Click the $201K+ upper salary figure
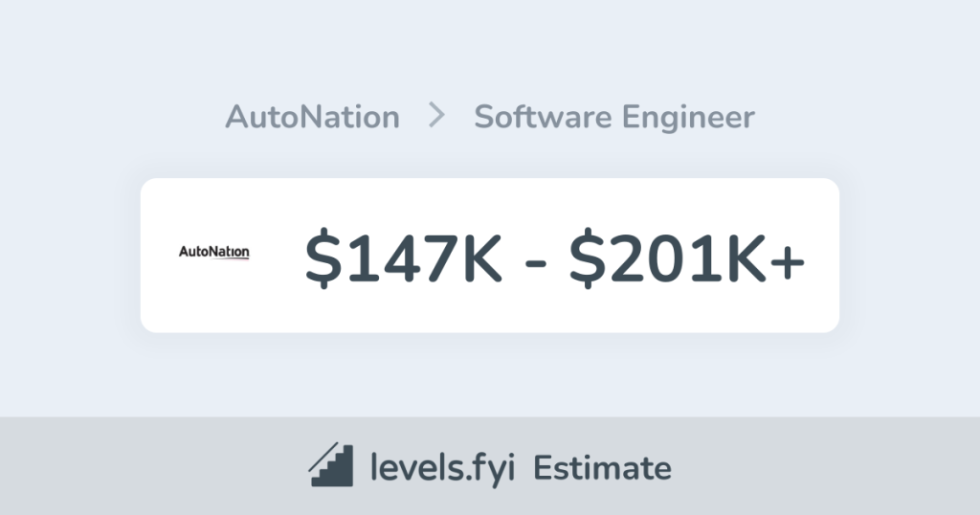Image resolution: width=980 pixels, height=515 pixels. coord(687,257)
